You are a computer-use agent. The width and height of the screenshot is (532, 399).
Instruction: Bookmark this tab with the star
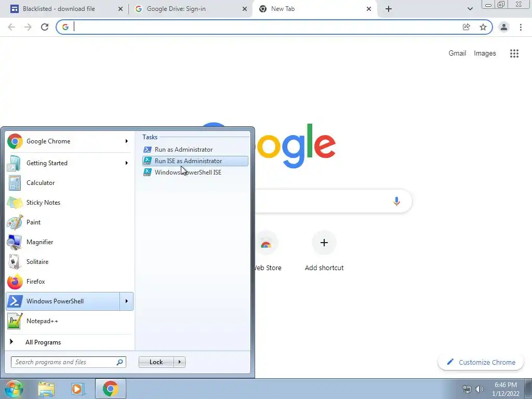(x=483, y=27)
